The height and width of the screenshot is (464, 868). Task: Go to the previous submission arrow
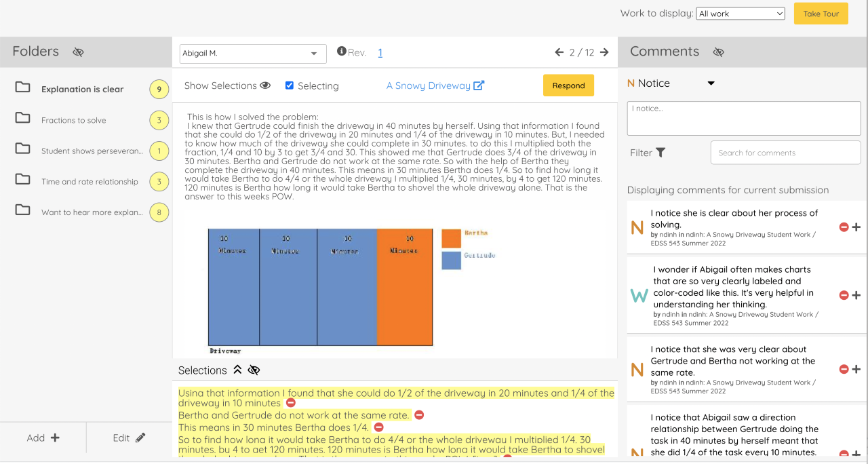pyautogui.click(x=559, y=52)
